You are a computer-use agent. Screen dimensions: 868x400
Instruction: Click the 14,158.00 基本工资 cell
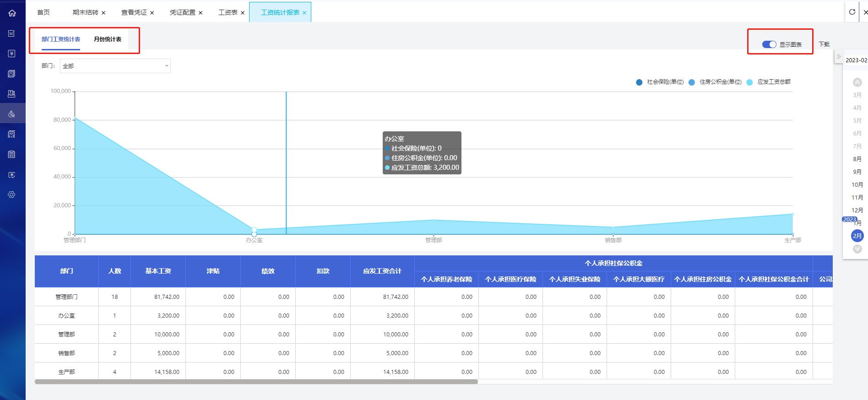point(158,372)
